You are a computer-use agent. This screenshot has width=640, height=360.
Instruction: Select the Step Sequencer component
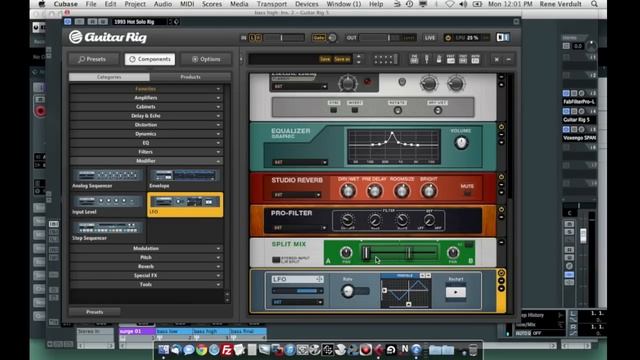pos(108,231)
